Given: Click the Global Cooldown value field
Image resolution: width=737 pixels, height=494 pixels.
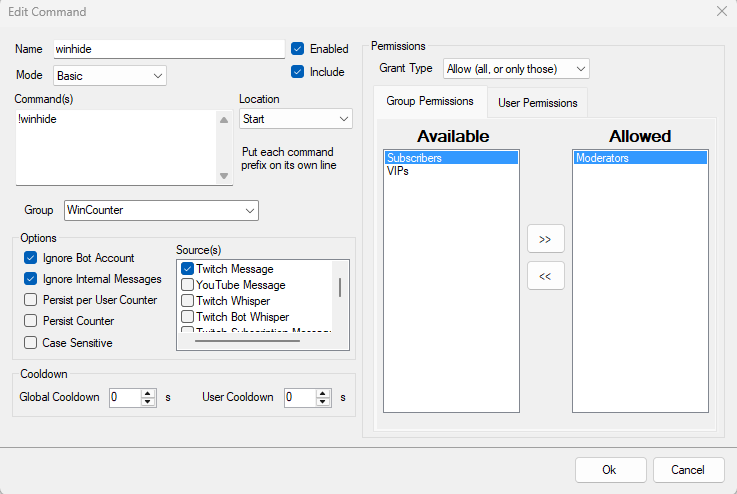Looking at the screenshot, I should (125, 397).
